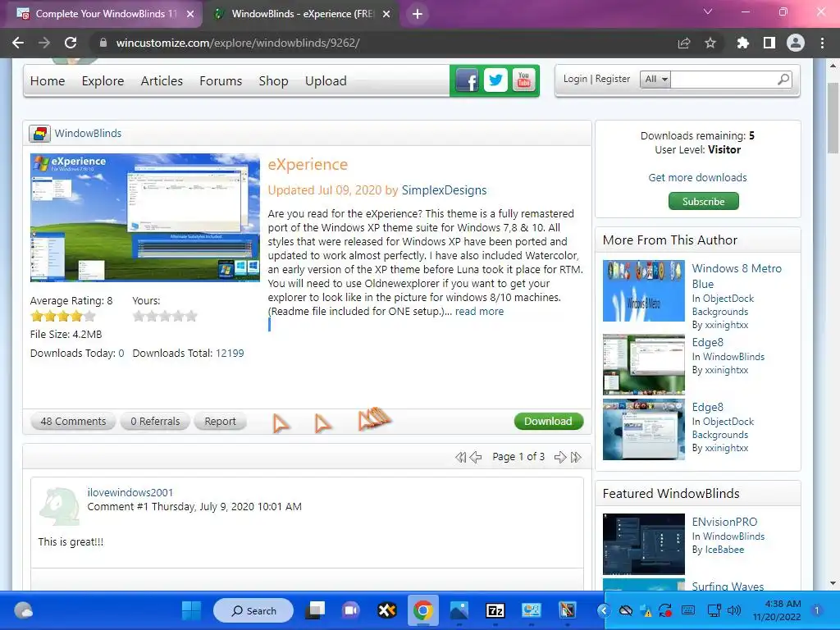Open the Shop menu item
This screenshot has height=630, width=840.
coord(273,81)
